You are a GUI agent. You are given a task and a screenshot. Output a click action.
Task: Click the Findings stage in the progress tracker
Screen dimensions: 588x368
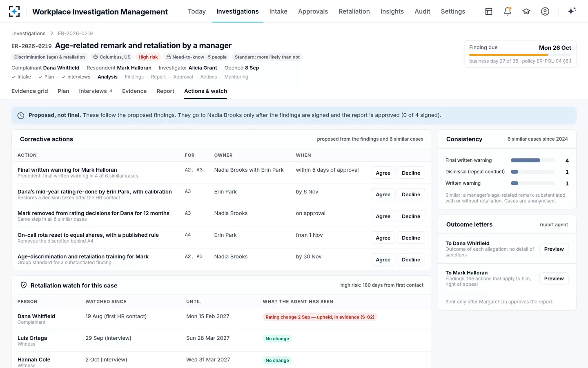(134, 77)
